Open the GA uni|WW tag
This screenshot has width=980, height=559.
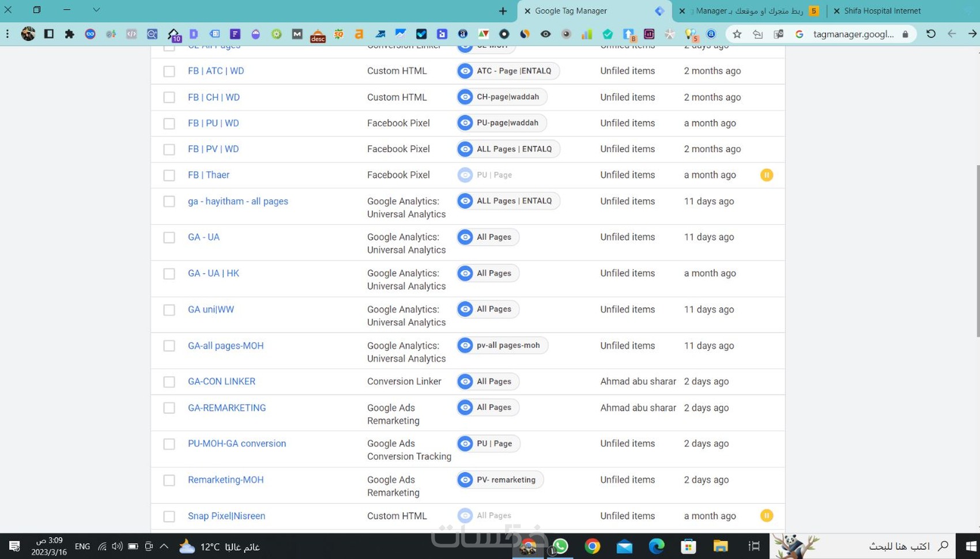point(211,309)
